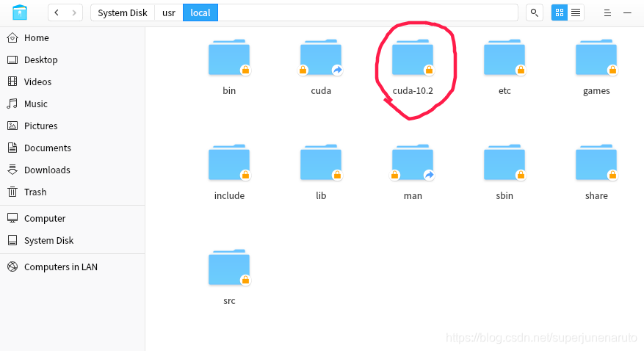Click the lib folder name label
The image size is (644, 351).
(x=321, y=196)
